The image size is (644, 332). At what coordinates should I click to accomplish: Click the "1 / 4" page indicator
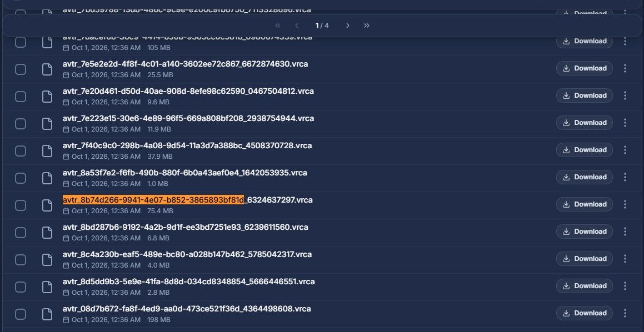(x=322, y=26)
